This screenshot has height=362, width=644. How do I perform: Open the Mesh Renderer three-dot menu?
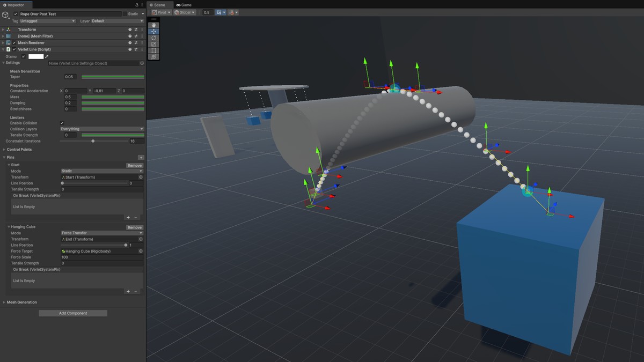coord(141,42)
